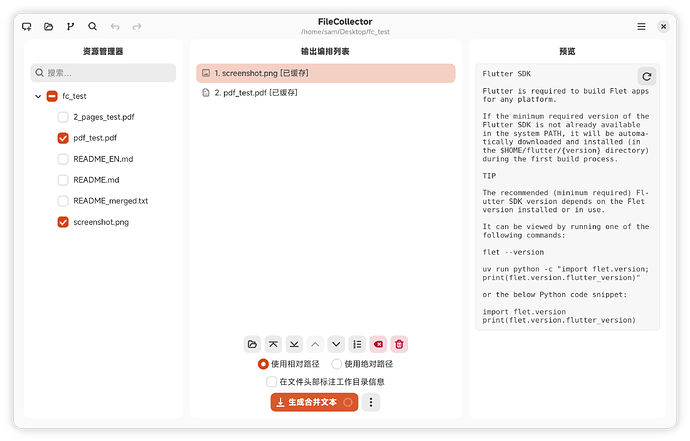Click the /home/sam/Desktop/fc_test path subtitle
This screenshot has height=441, width=690.
345,32
